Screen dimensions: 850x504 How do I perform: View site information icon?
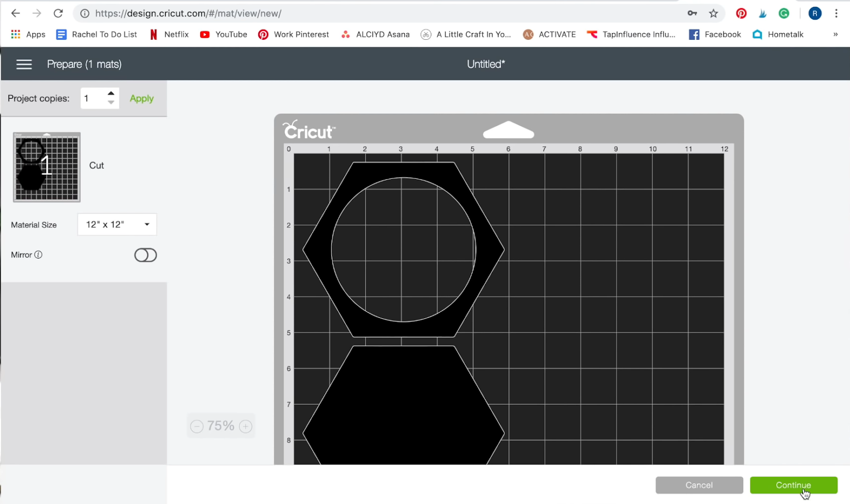click(84, 13)
